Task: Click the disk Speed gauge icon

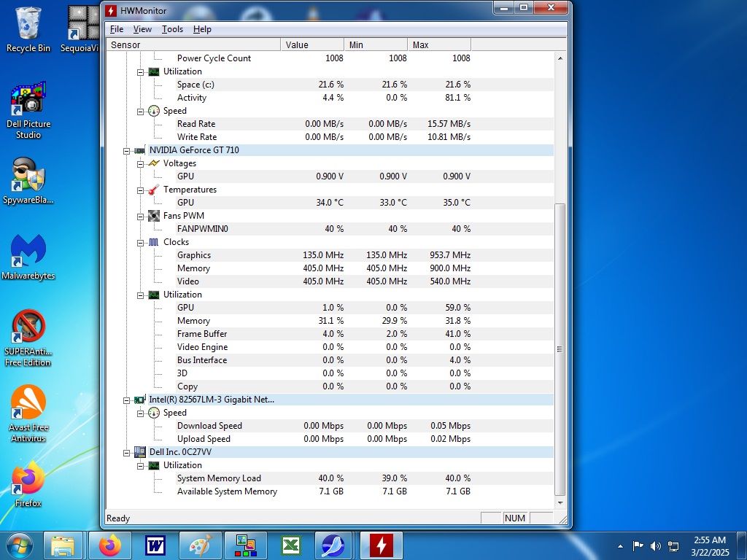Action: click(153, 111)
